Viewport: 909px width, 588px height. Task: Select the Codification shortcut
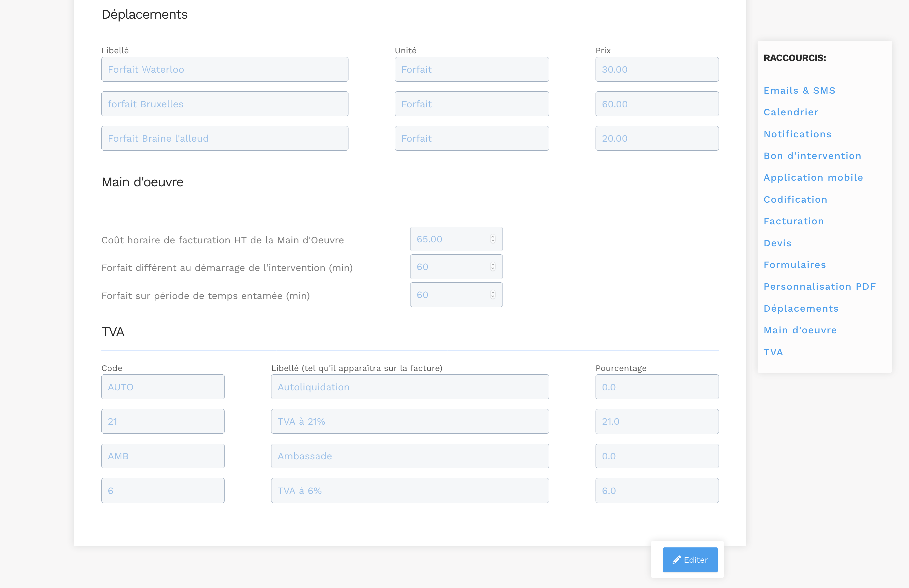click(x=795, y=199)
